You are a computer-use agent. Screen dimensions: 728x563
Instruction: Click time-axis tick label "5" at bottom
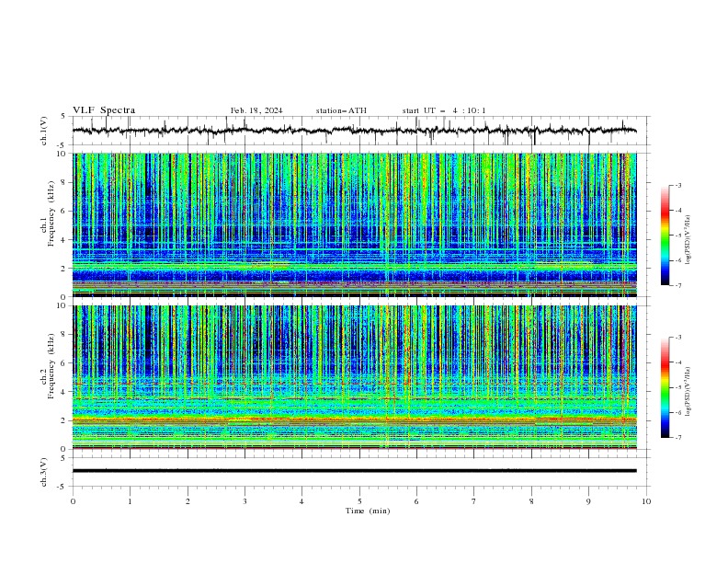coord(359,501)
